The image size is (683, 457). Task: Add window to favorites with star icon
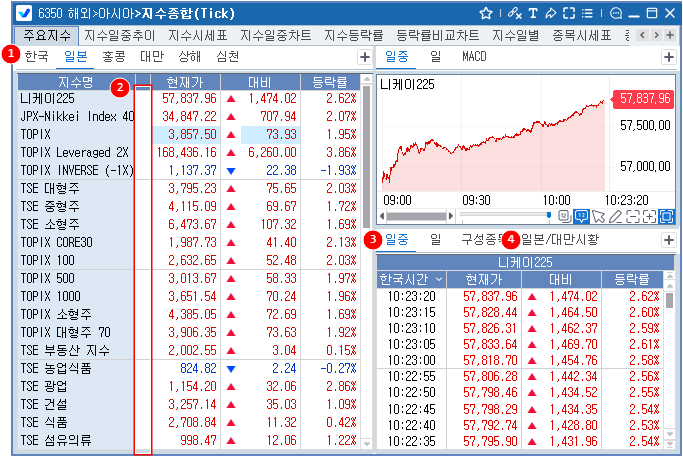(x=486, y=13)
